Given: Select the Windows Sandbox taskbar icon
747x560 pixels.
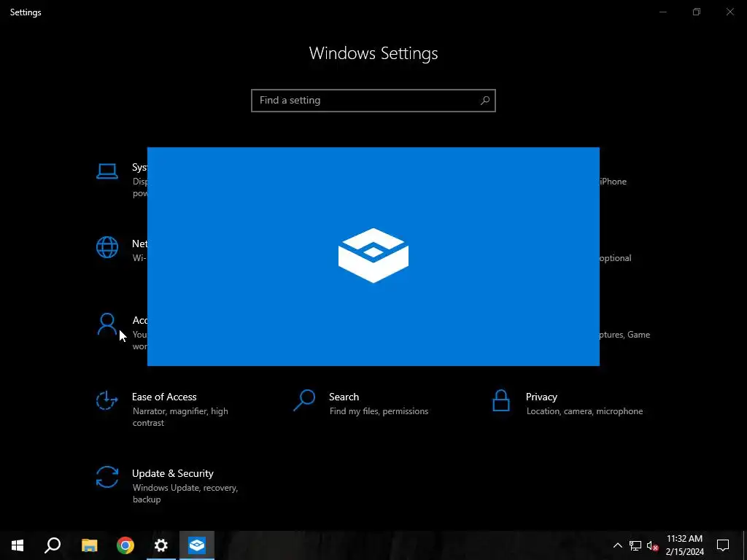Looking at the screenshot, I should pyautogui.click(x=197, y=545).
